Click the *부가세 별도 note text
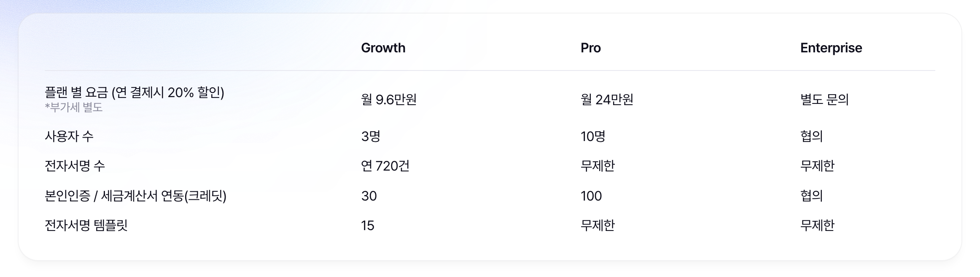This screenshot has width=980, height=277. click(x=74, y=108)
